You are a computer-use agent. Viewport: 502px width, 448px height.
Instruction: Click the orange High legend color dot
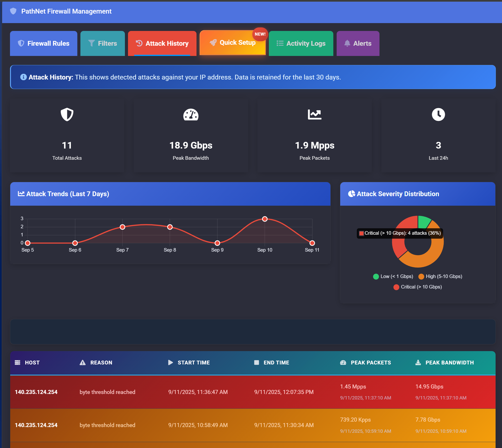coord(421,276)
